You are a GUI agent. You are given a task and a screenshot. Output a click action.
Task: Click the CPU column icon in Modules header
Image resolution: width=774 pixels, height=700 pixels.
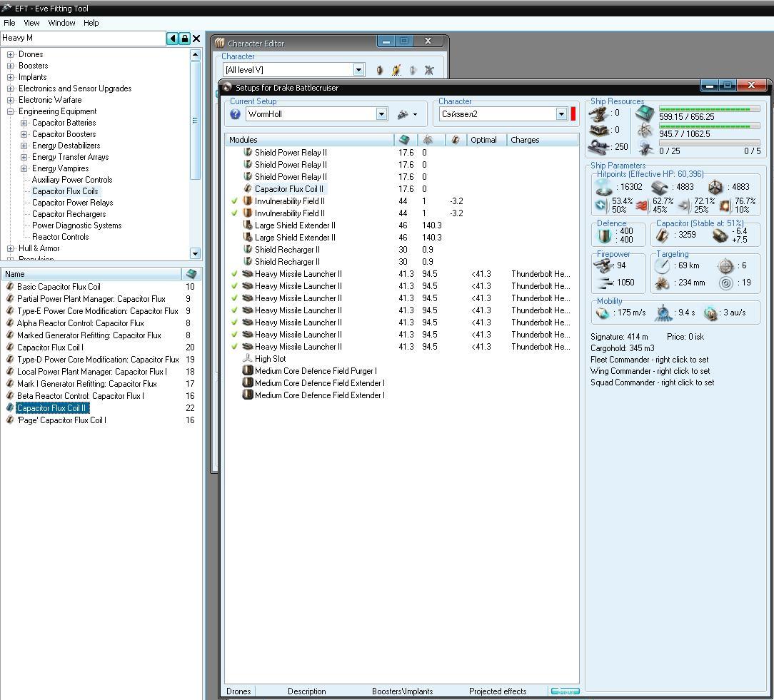coord(404,140)
